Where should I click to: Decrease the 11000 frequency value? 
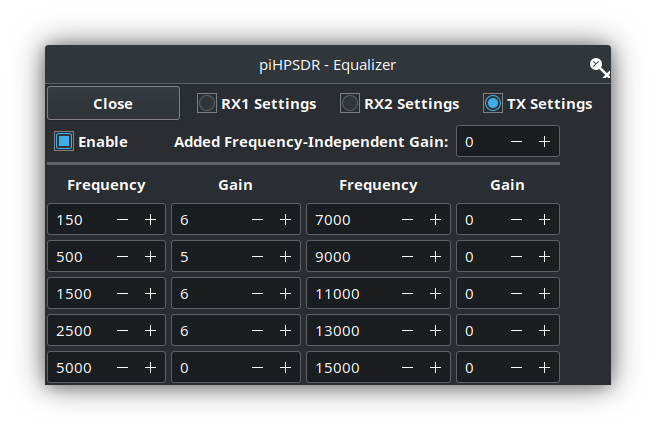pos(407,293)
